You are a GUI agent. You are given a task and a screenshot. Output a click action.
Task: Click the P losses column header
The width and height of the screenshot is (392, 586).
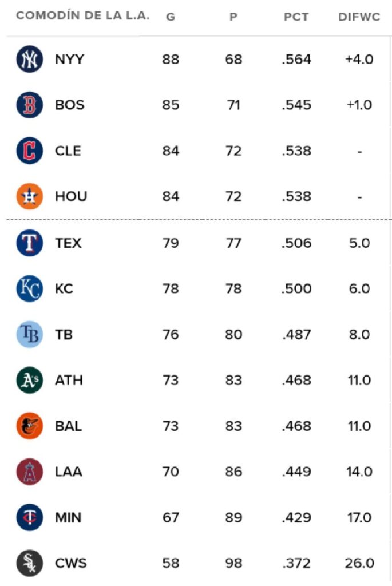pyautogui.click(x=233, y=17)
